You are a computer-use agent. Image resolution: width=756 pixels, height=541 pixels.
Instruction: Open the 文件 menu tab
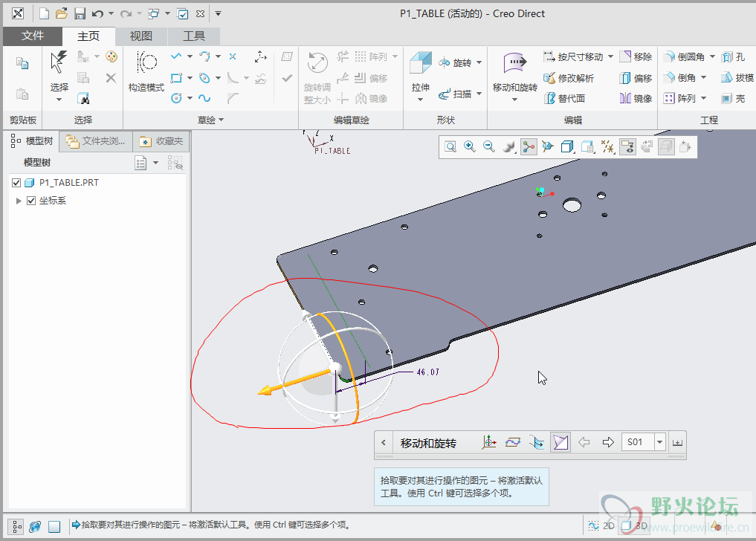[33, 36]
